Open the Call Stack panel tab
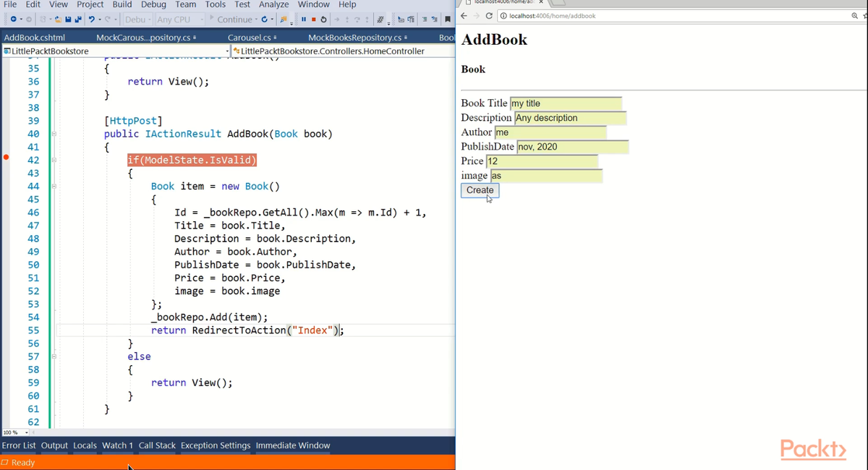Viewport: 868px width, 470px height. (x=157, y=445)
